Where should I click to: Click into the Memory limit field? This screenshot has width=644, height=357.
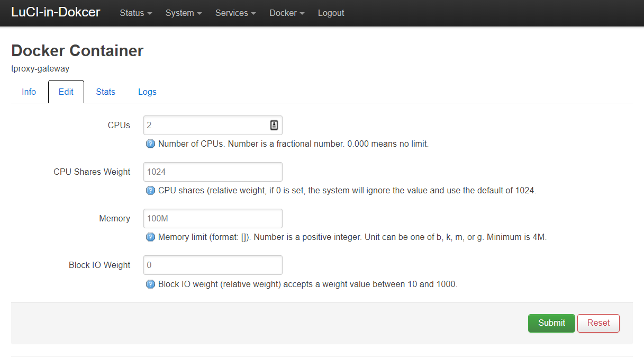[213, 219]
